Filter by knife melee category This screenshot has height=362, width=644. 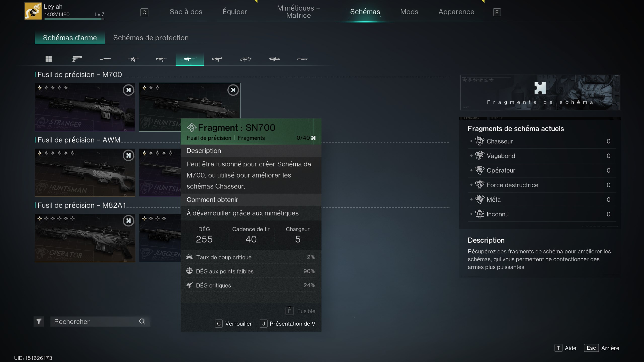click(302, 59)
